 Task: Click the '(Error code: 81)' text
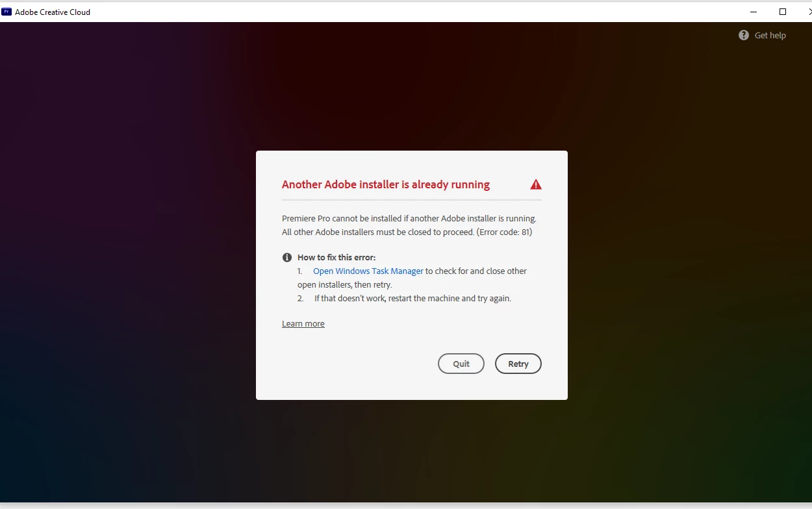(x=505, y=232)
